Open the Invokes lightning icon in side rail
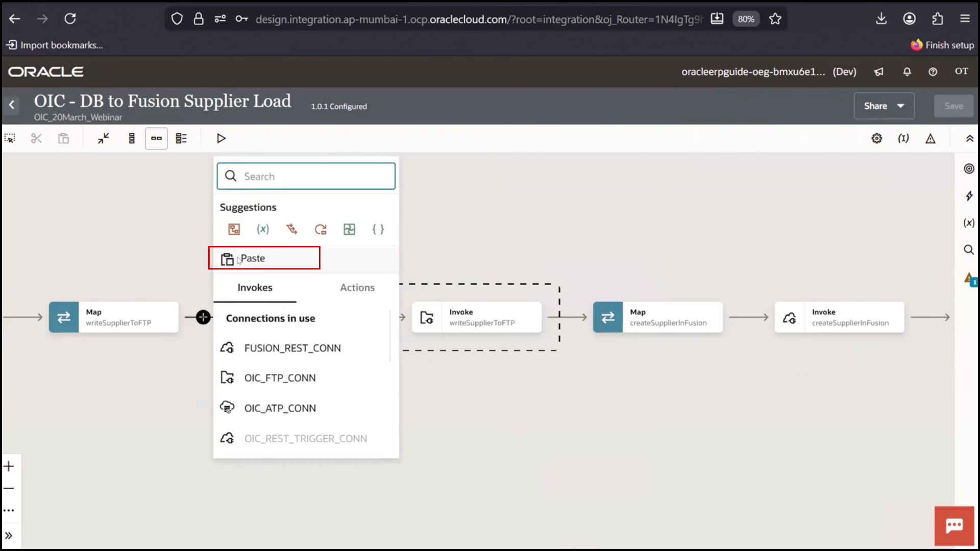 click(969, 196)
